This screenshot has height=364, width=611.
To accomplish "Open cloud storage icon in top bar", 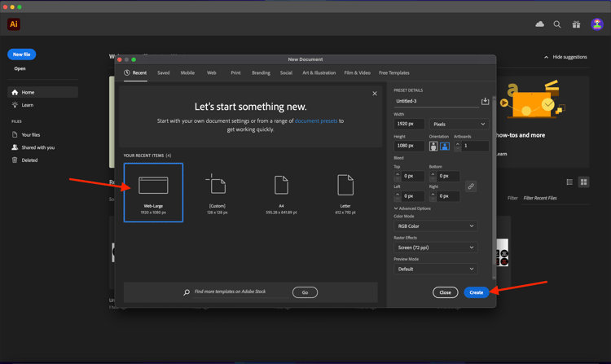I will pos(539,24).
